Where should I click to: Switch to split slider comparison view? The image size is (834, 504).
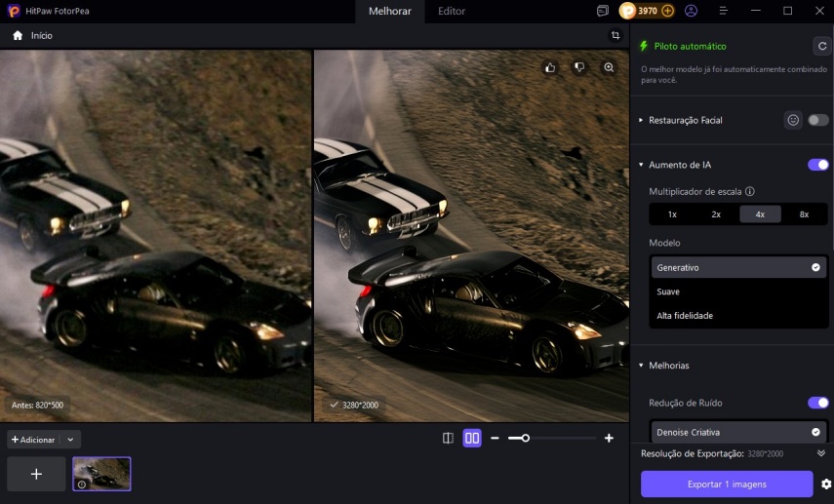click(448, 439)
